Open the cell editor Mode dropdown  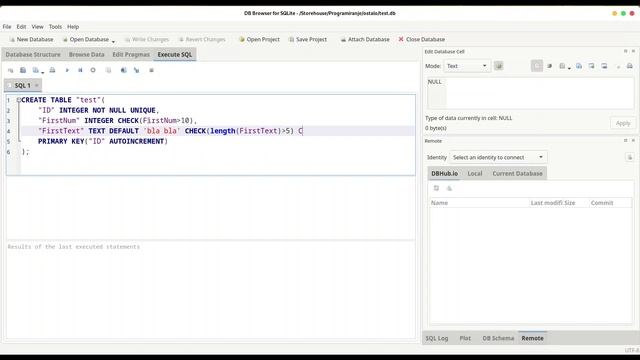(467, 66)
